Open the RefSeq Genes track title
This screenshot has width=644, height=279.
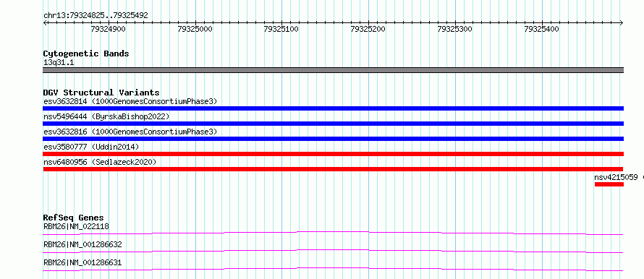pos(74,218)
